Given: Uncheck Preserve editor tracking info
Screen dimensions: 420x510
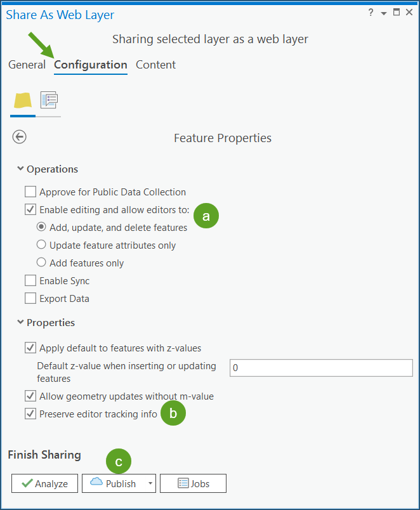Looking at the screenshot, I should click(30, 414).
